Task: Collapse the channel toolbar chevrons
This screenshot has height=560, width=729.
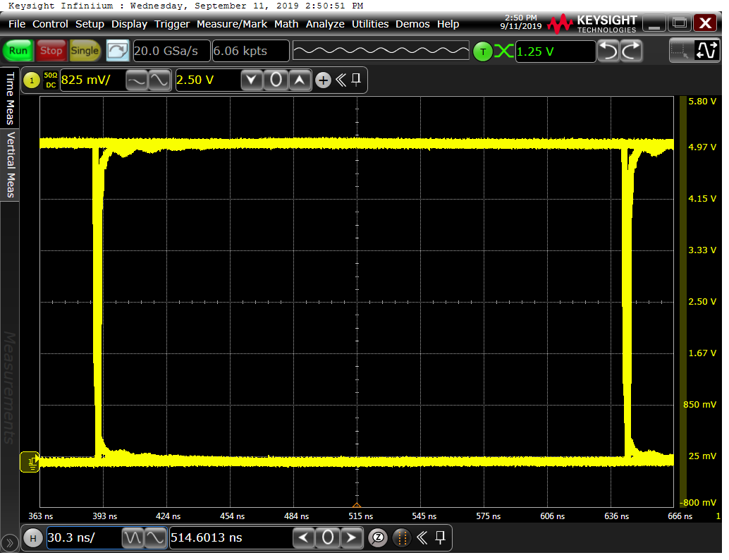Action: click(341, 80)
